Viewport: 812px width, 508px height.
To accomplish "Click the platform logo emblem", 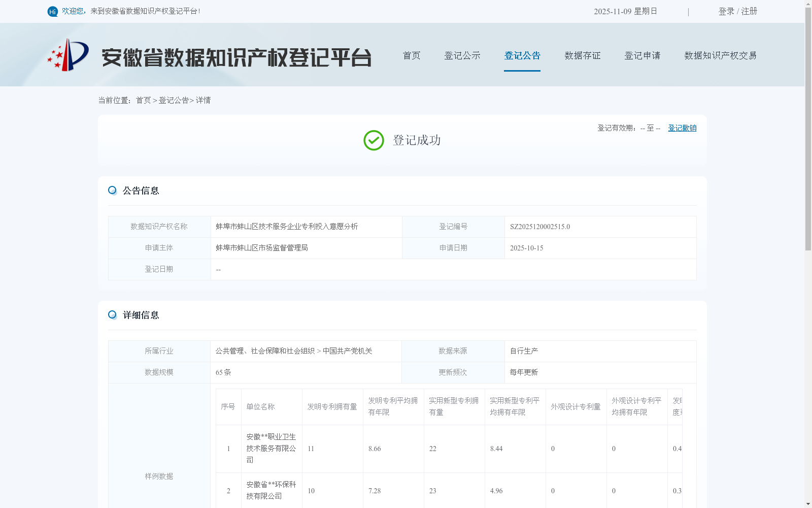I will click(68, 55).
